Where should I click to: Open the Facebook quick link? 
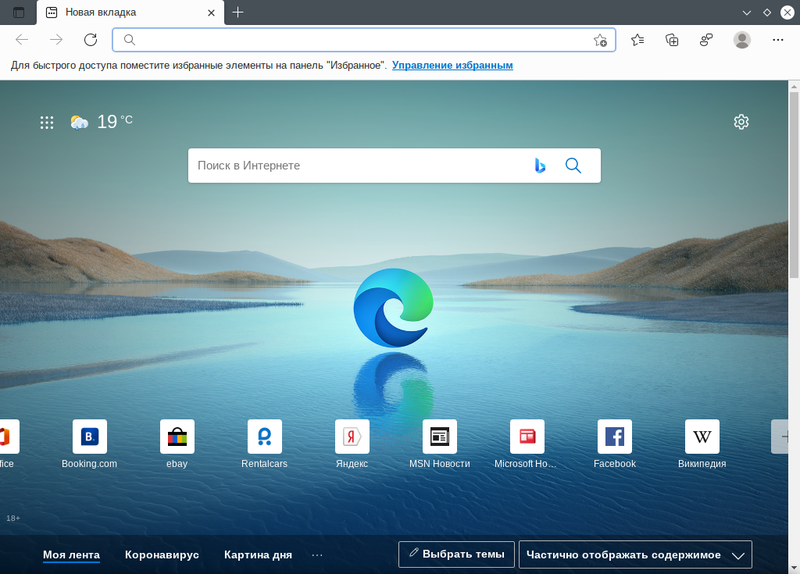click(615, 444)
